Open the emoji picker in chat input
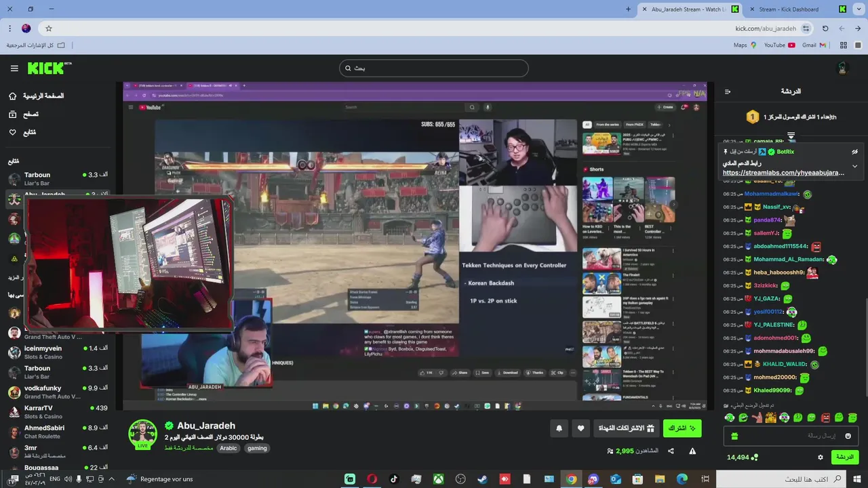Image resolution: width=868 pixels, height=488 pixels. (x=848, y=436)
